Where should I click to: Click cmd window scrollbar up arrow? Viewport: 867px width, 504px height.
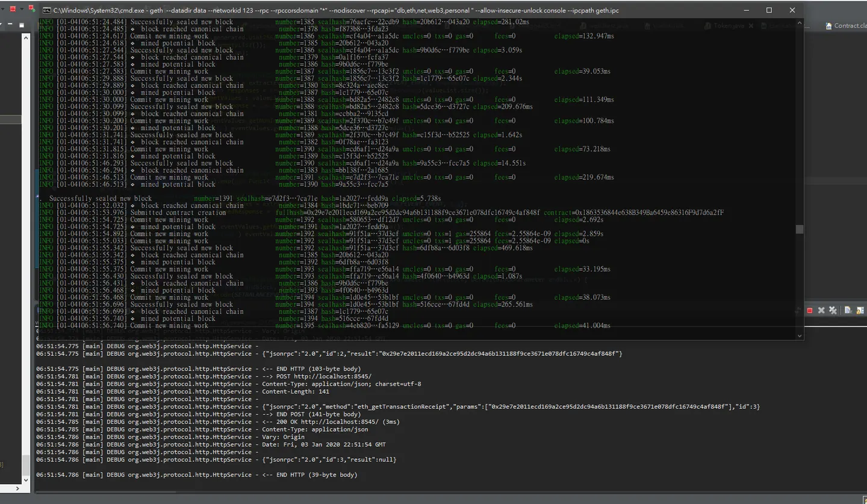(800, 23)
